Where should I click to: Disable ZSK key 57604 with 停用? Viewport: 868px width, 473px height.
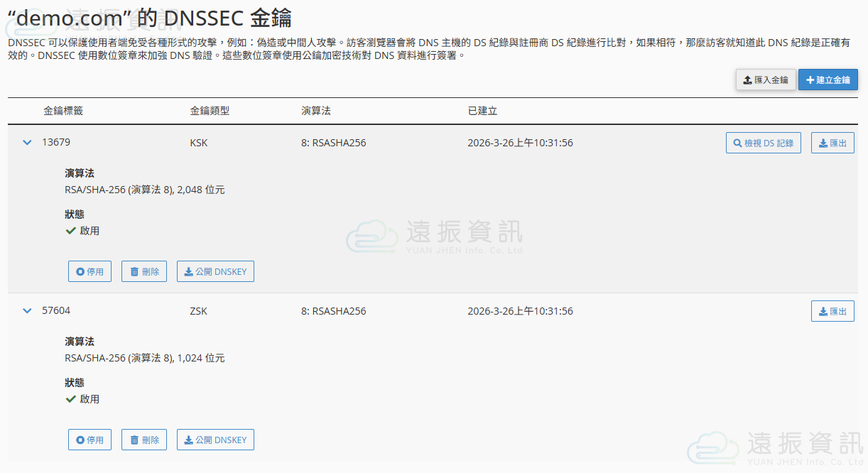click(x=89, y=440)
